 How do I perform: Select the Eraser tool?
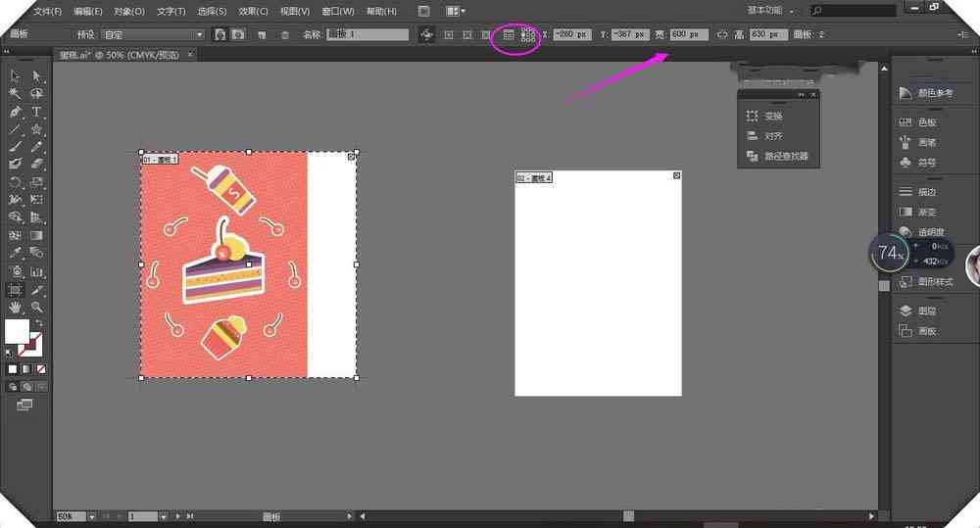coord(37,165)
